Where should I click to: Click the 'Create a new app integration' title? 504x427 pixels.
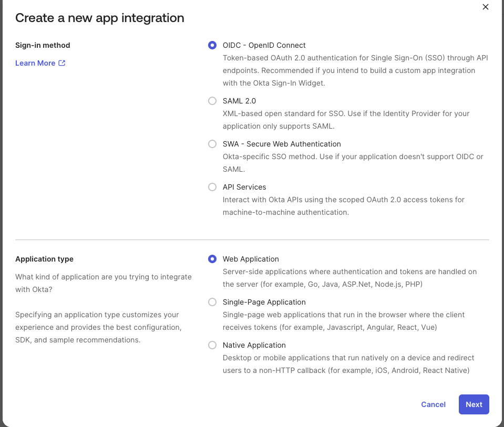(100, 18)
